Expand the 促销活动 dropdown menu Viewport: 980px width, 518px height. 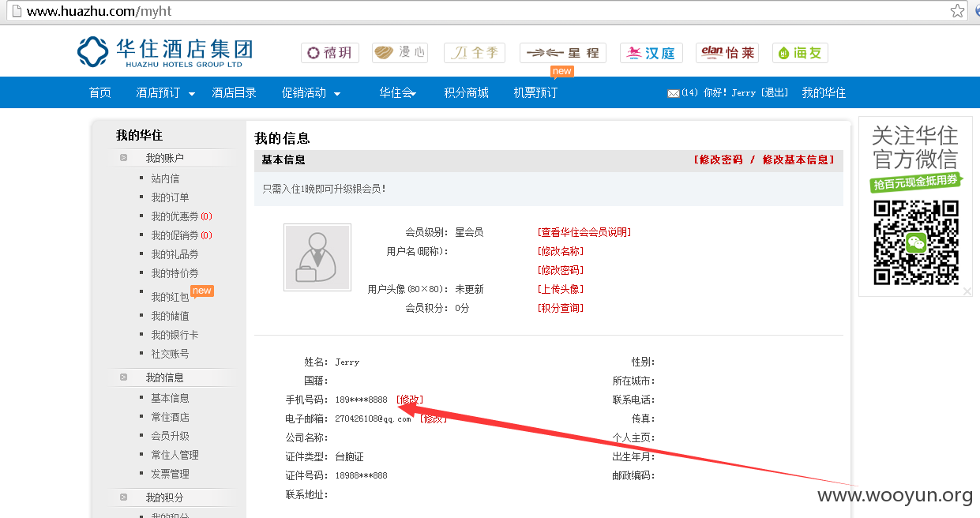coord(337,94)
